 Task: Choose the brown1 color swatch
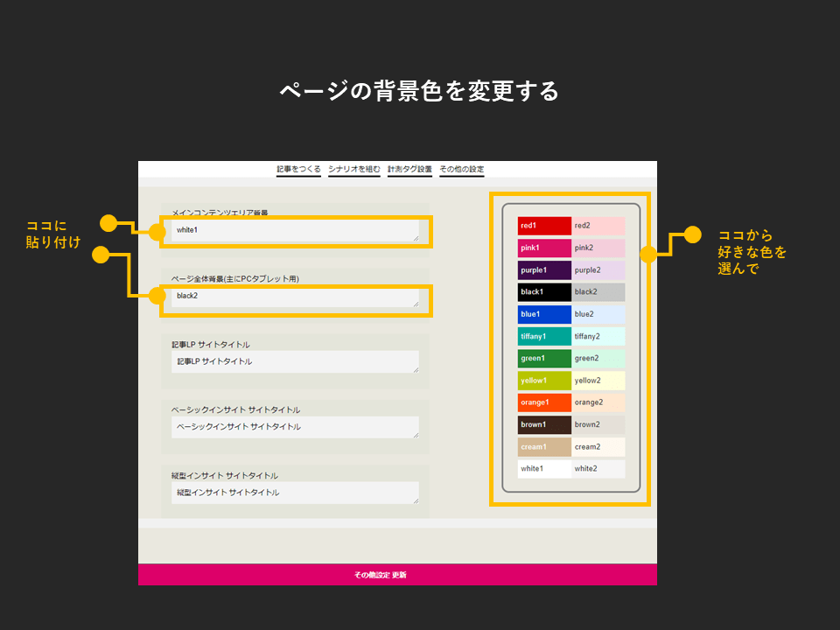tap(543, 424)
